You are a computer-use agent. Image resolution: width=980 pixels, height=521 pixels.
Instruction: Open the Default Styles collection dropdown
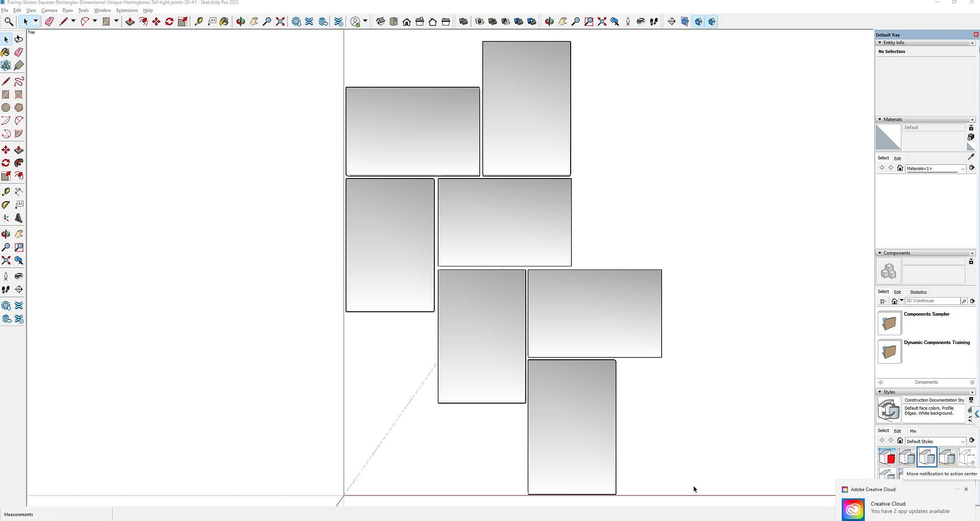tap(963, 441)
